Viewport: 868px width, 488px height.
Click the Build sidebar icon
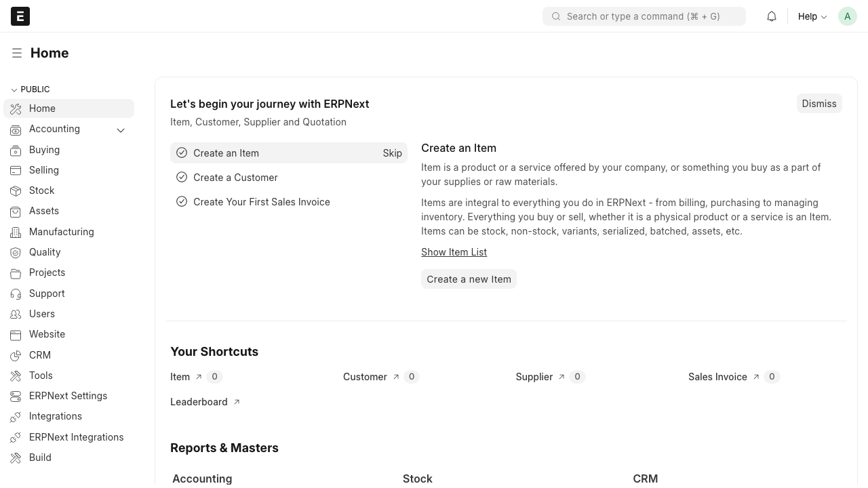tap(16, 457)
